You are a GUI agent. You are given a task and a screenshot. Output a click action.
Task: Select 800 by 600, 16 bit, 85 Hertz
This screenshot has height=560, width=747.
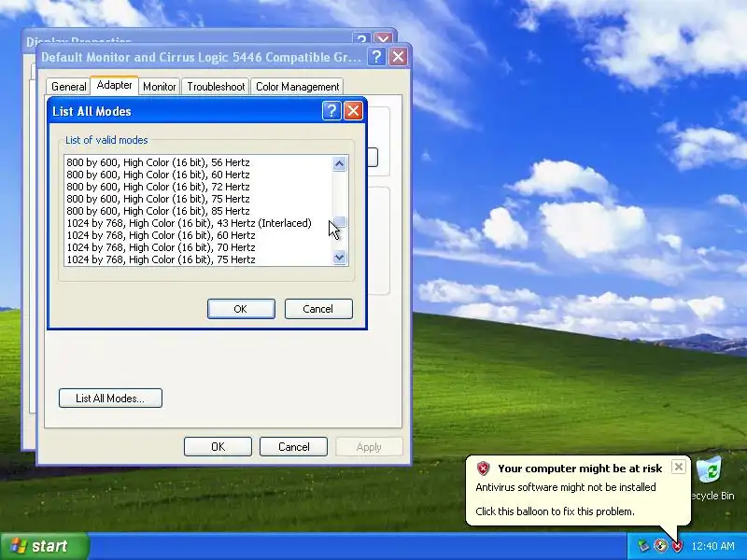pyautogui.click(x=198, y=211)
